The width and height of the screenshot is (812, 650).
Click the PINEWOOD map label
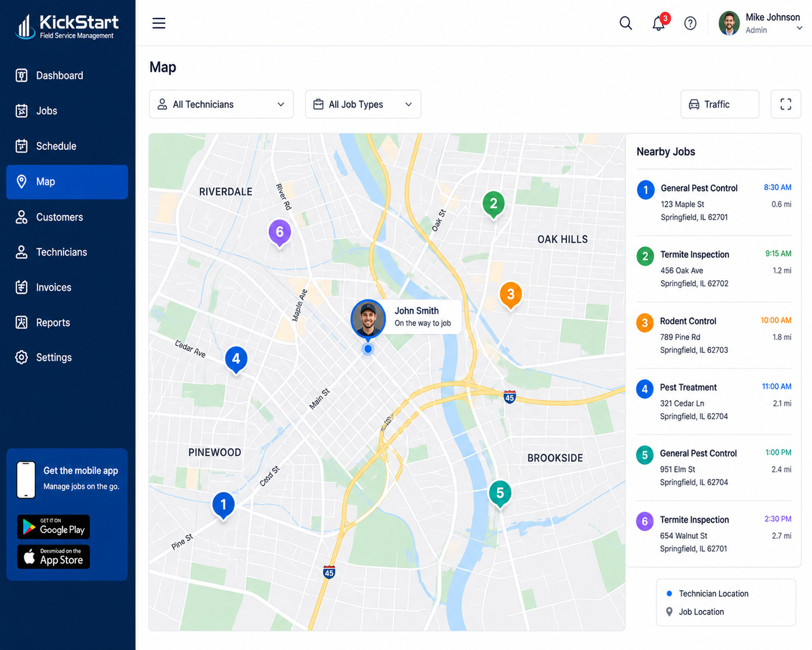[x=214, y=452]
